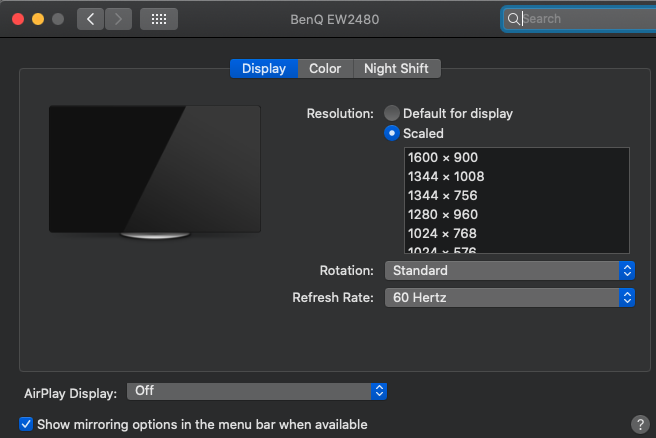Open the Refresh Rate dropdown showing 60 Hertz
Screen dimensions: 656x438
pos(510,297)
